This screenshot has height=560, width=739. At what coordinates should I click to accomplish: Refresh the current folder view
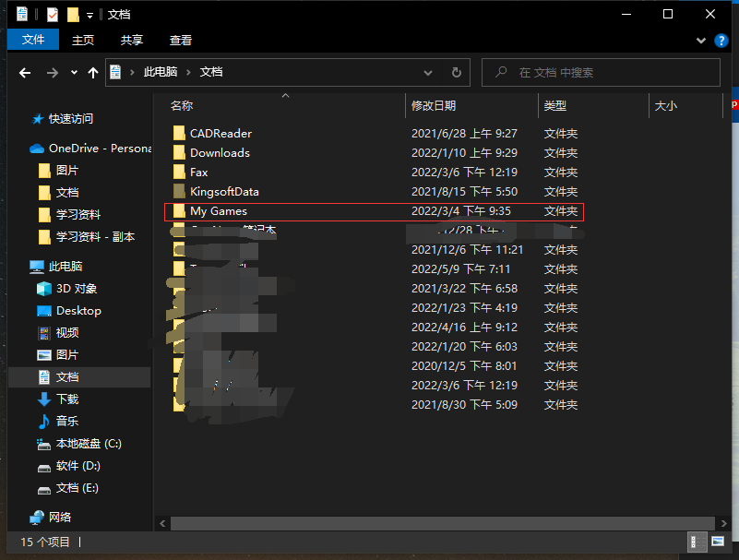[456, 72]
